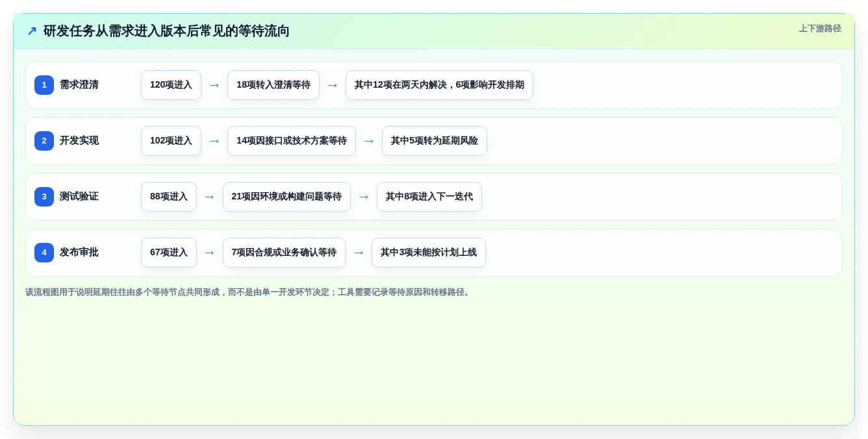The height and width of the screenshot is (439, 868).
Task: Click the 88项进入 node
Action: click(x=169, y=197)
